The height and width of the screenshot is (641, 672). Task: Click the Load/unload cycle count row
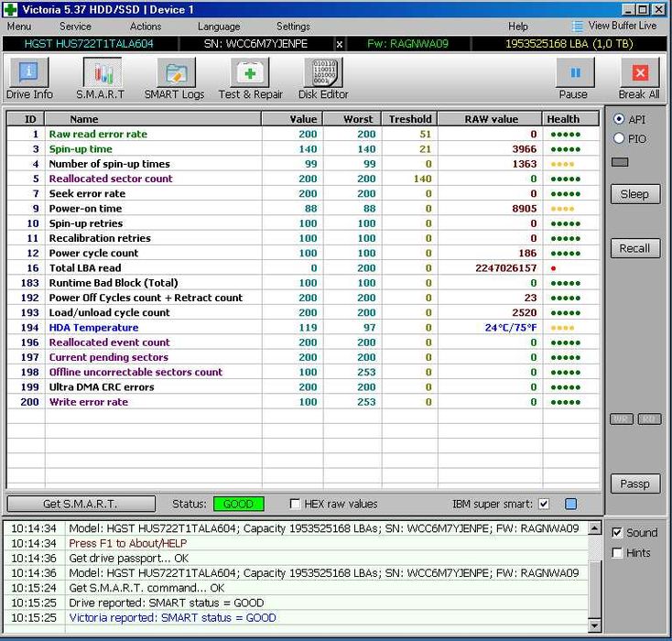tap(303, 312)
